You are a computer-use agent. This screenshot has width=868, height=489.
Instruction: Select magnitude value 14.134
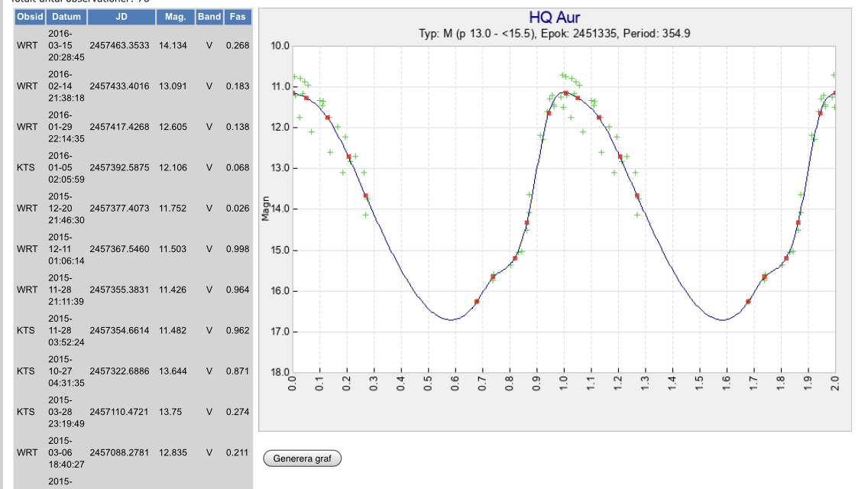(x=173, y=46)
